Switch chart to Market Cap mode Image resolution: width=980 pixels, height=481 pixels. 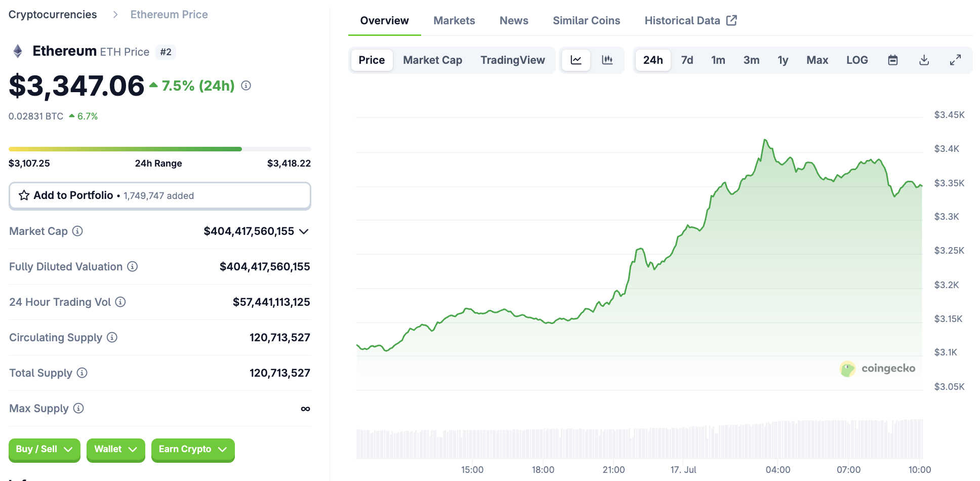tap(432, 60)
